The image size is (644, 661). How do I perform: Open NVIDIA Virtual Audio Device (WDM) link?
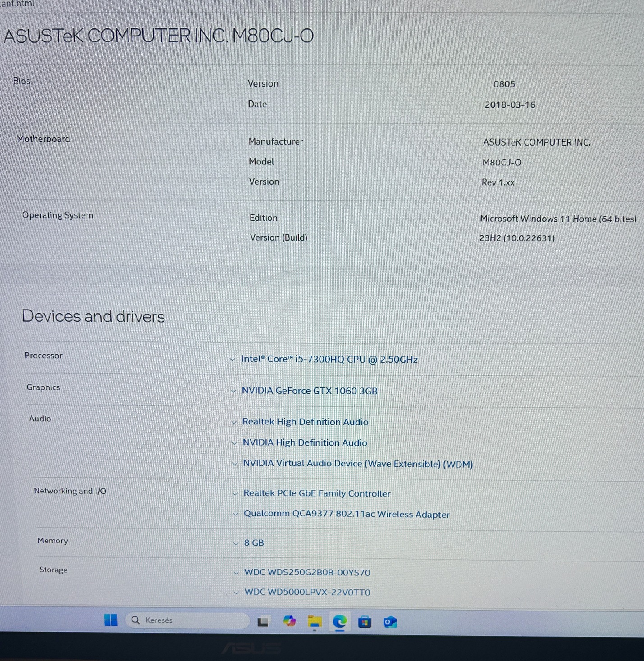[x=358, y=464]
